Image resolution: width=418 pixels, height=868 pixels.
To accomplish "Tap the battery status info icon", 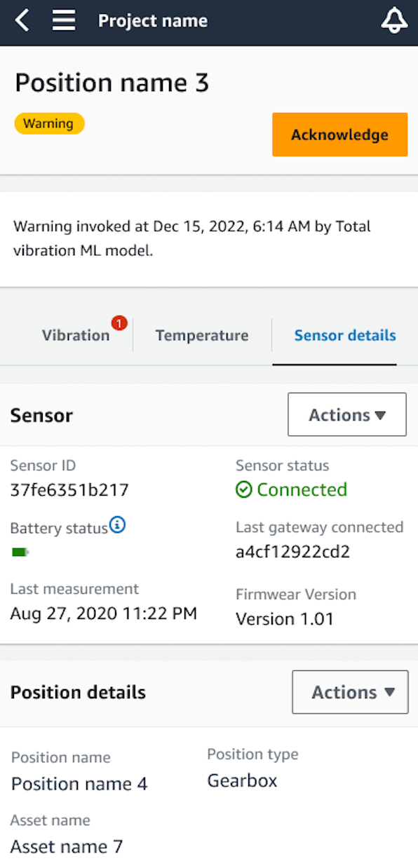I will tap(117, 523).
